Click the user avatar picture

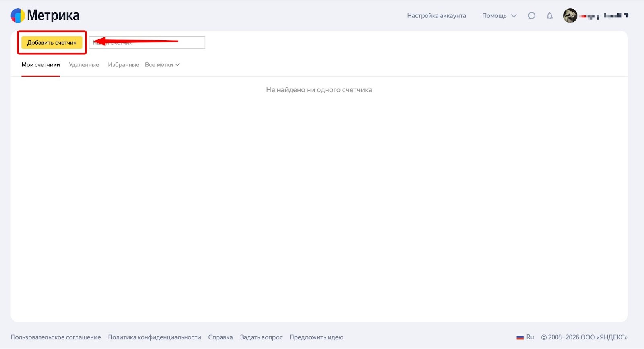[570, 16]
